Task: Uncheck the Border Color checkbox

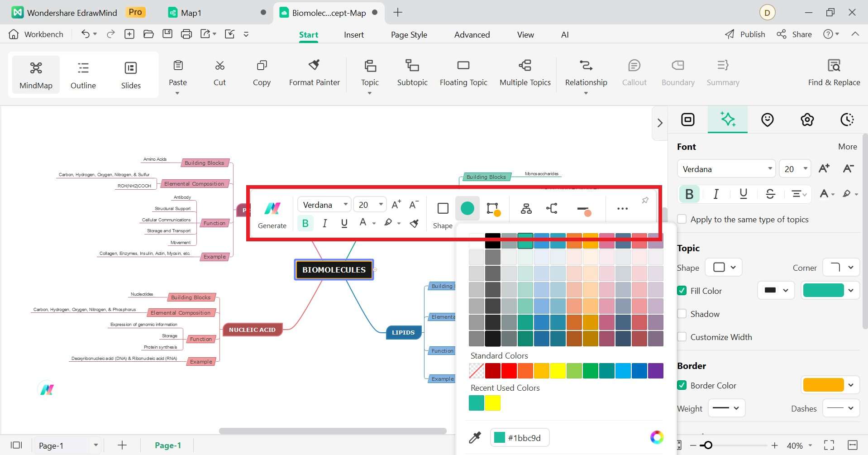Action: 682,385
